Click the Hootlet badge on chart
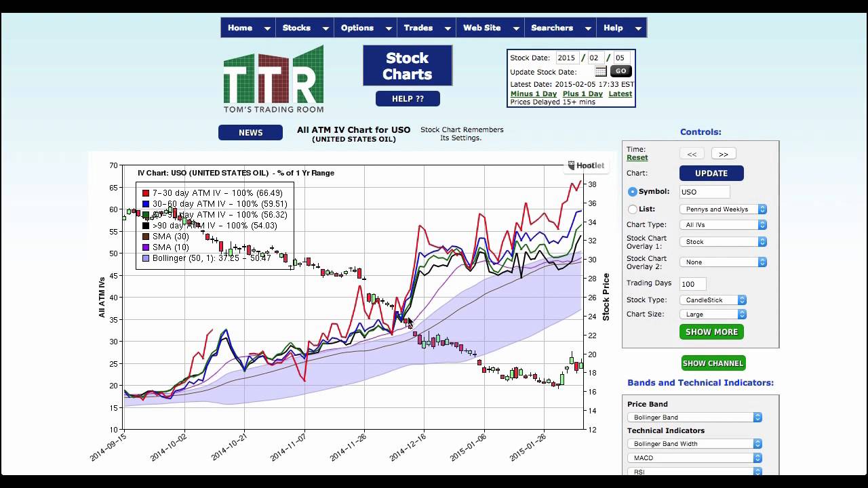Viewport: 868px width, 488px height. (585, 165)
